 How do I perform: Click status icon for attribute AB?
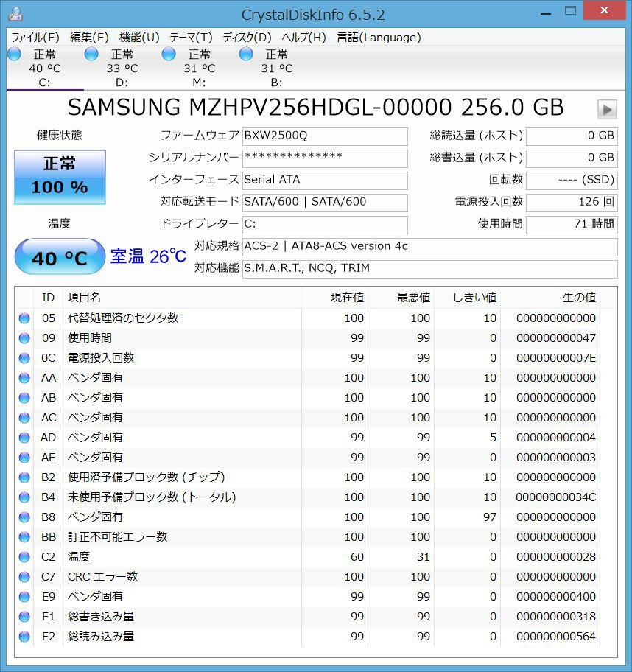pyautogui.click(x=24, y=398)
